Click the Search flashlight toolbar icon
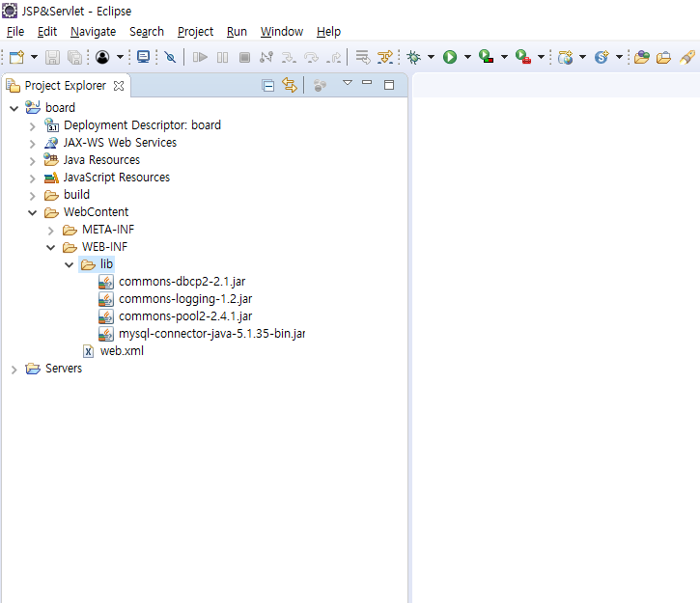Screen dimensions: 700x603 coord(687,57)
